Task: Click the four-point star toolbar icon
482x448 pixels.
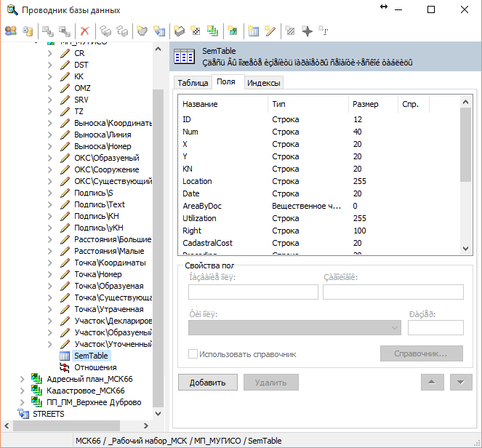Action: coord(307,31)
